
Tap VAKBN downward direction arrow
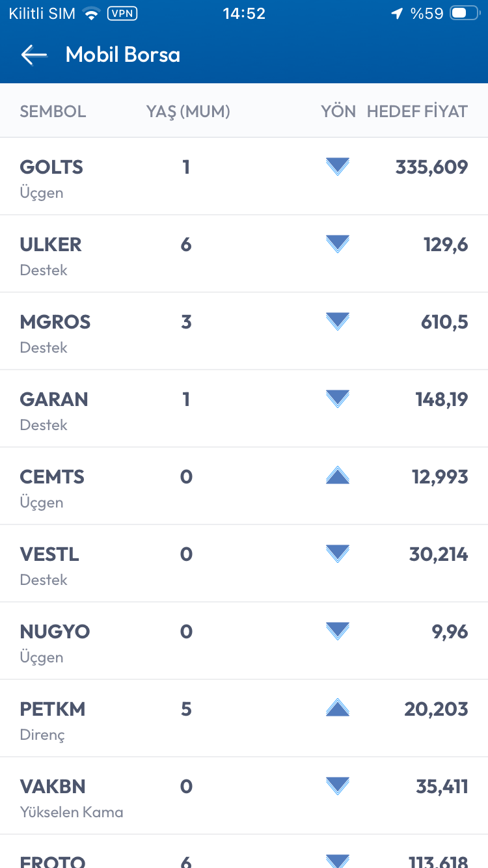tap(337, 786)
